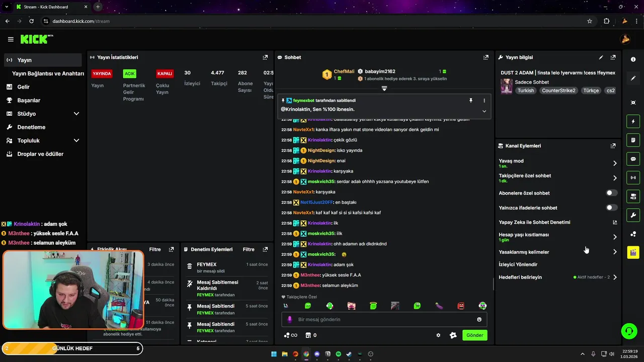
Task: Pop out the Sohbet chat panel
Action: click(x=486, y=57)
